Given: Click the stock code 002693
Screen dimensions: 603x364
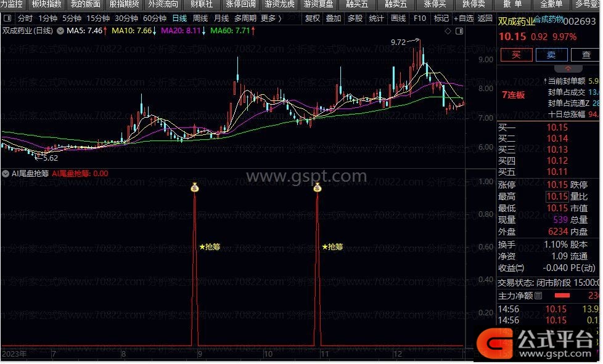Looking at the screenshot, I should pyautogui.click(x=579, y=22).
